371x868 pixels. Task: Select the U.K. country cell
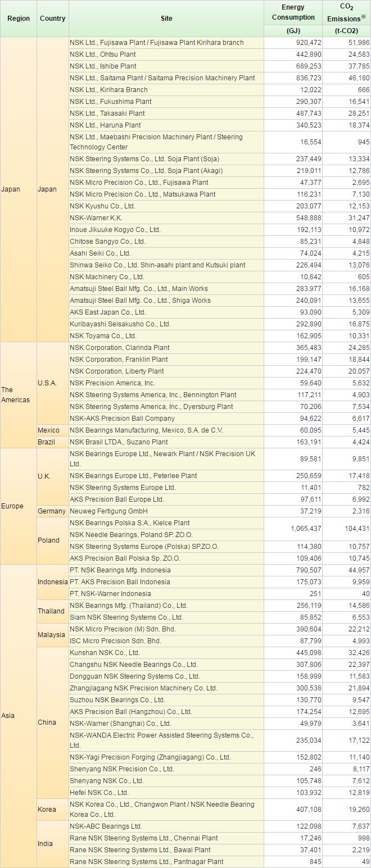52,476
